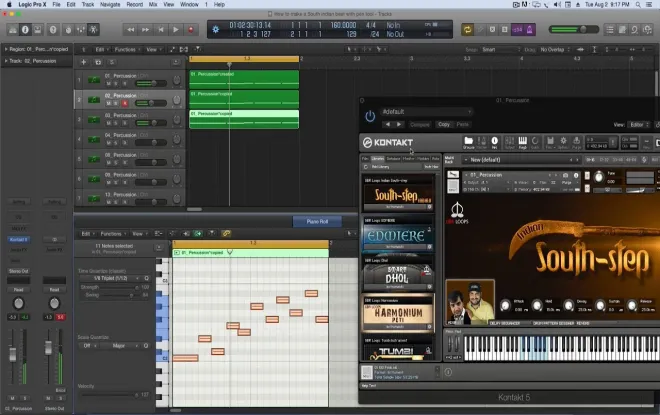Viewport: 660px width, 415px height.
Task: Open the Time Quantize 1/8 Triplet dropdown
Action: point(114,278)
